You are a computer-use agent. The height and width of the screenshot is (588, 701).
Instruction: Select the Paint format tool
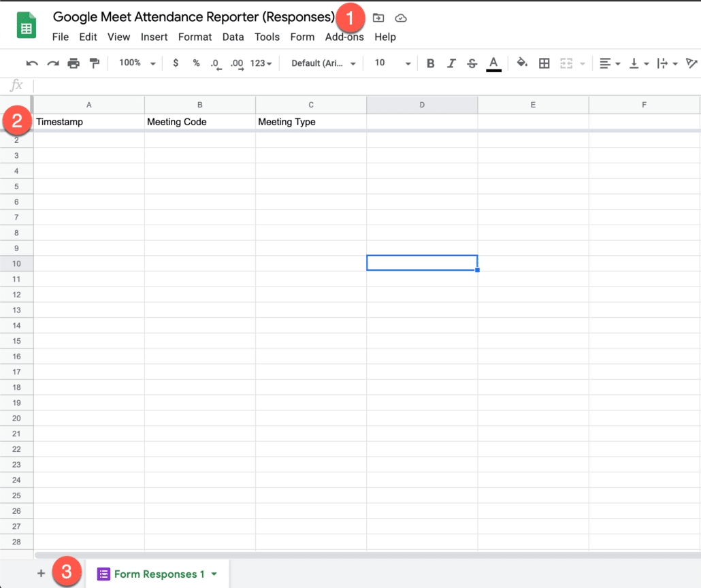click(x=95, y=63)
